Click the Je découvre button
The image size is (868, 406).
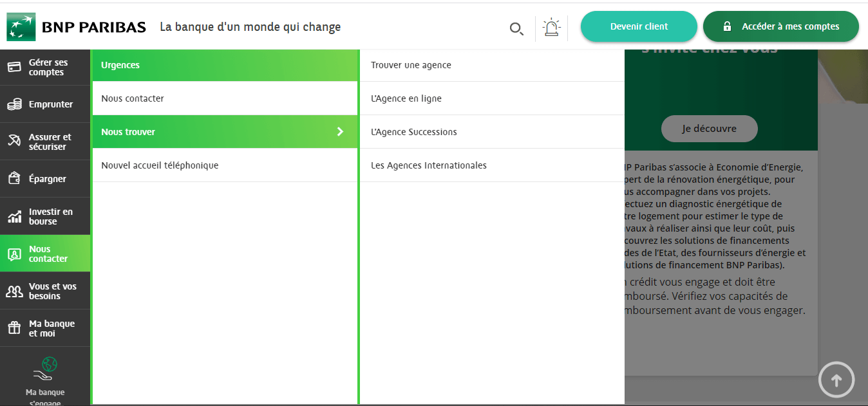click(x=710, y=129)
